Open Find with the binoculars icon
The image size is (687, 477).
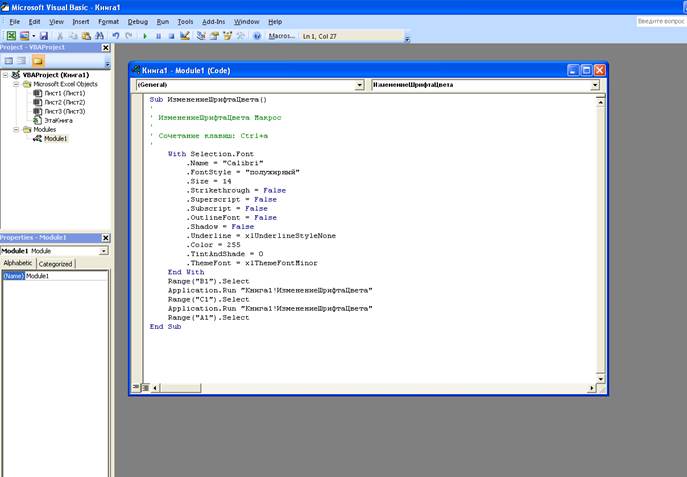99,36
